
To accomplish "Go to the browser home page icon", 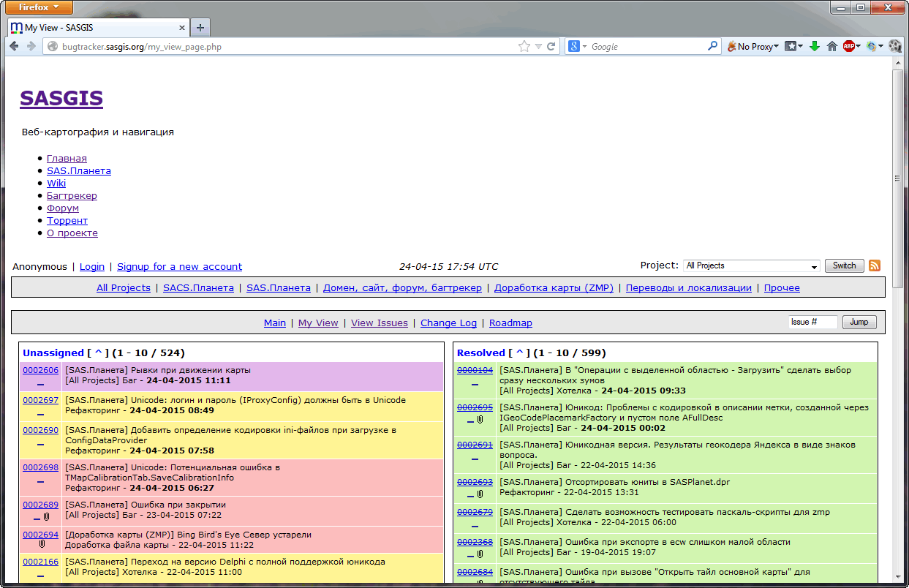I will coord(831,46).
